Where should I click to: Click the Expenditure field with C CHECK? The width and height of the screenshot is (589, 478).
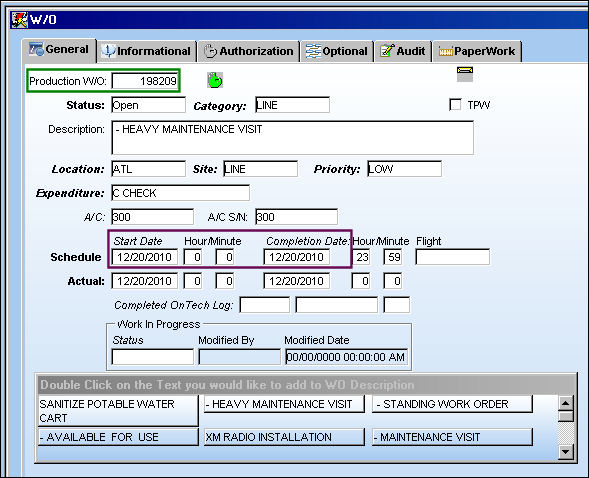point(180,193)
